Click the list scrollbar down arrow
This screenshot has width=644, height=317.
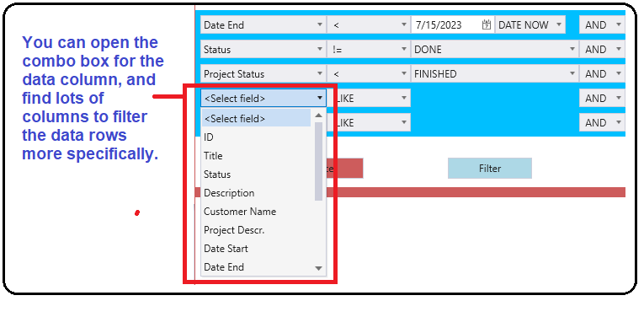tap(319, 268)
